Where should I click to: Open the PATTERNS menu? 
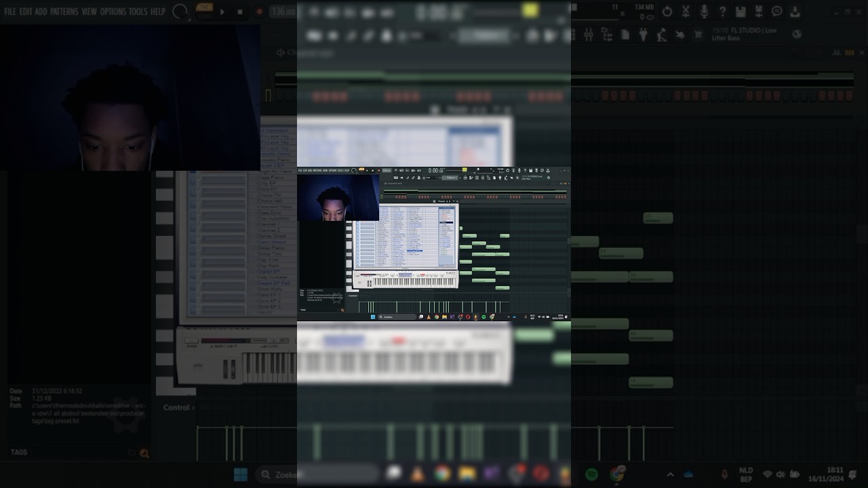pyautogui.click(x=64, y=12)
